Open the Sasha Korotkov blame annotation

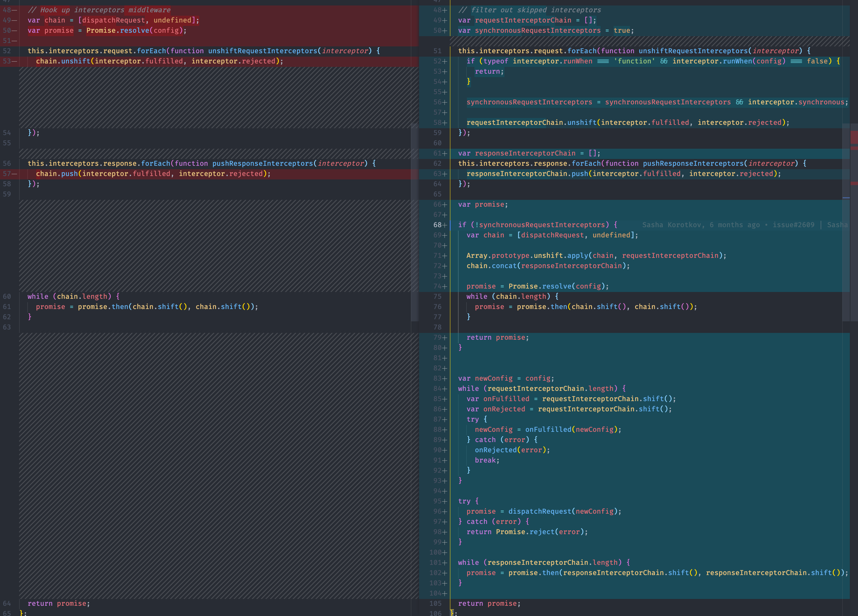(x=673, y=225)
